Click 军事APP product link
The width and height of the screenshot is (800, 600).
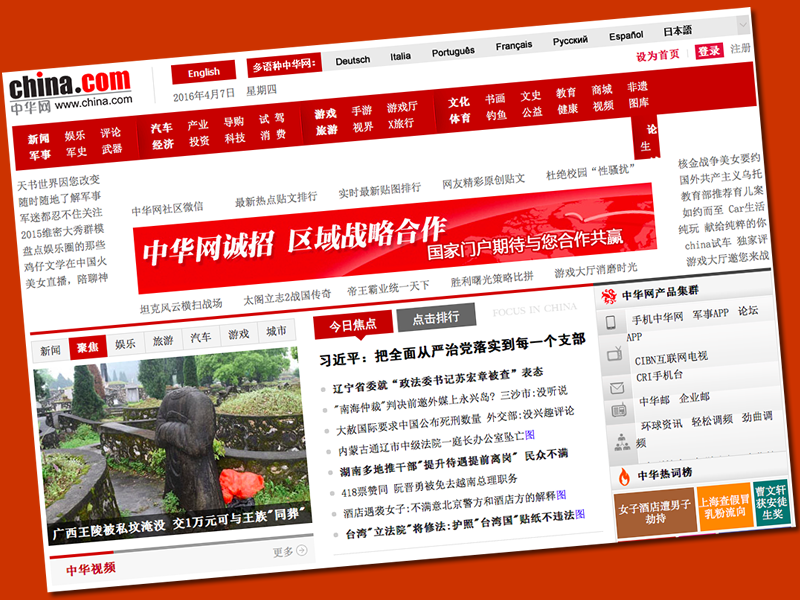coord(711,314)
